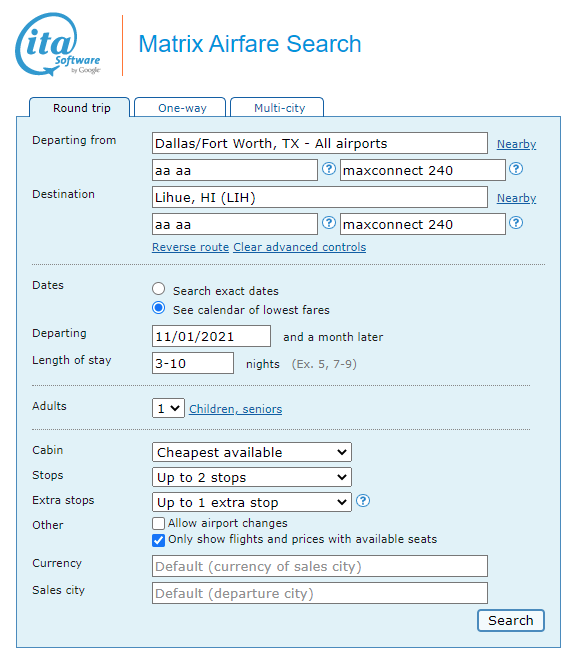The width and height of the screenshot is (581, 665).
Task: Open the Stops dropdown menu
Action: pyautogui.click(x=252, y=477)
